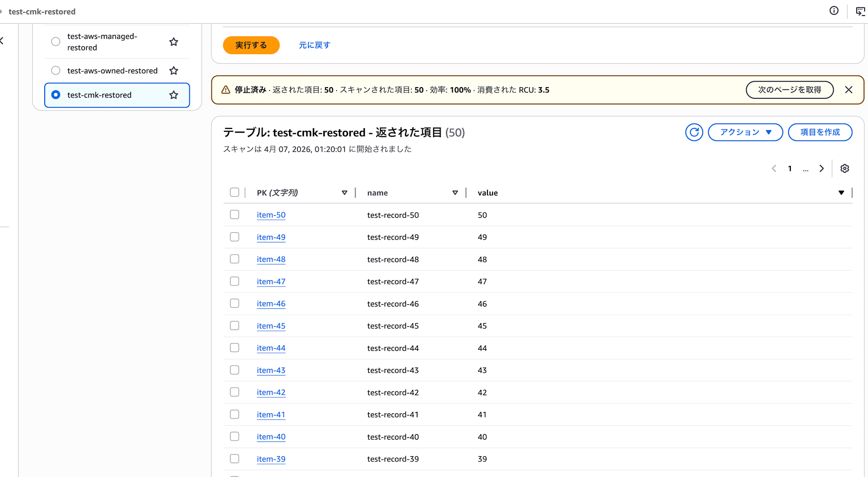Open the info panel icon
868x477 pixels.
click(x=834, y=11)
